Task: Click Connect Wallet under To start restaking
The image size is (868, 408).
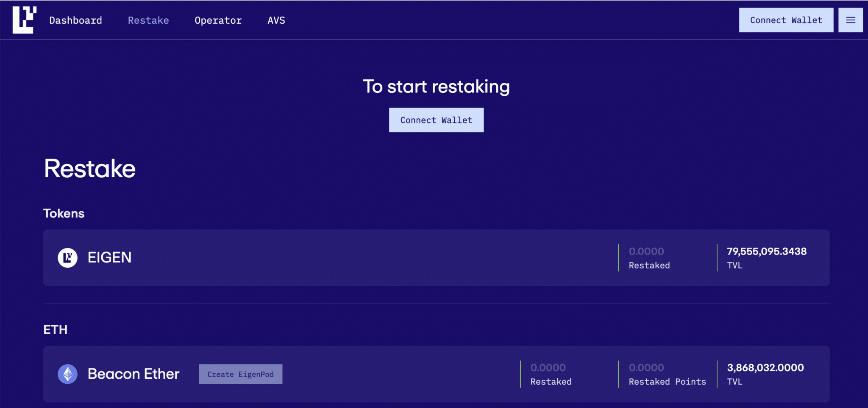Action: pos(436,120)
